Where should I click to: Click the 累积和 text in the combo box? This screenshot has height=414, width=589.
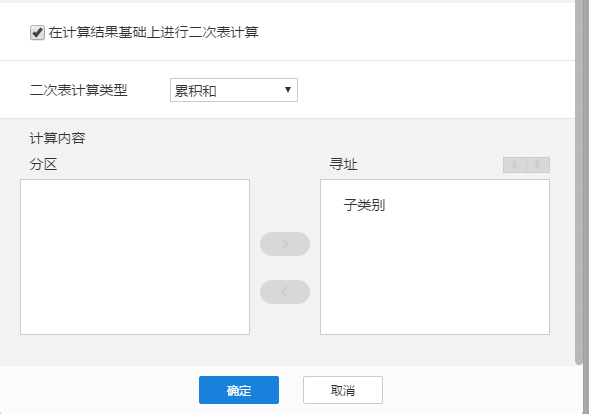[x=195, y=91]
